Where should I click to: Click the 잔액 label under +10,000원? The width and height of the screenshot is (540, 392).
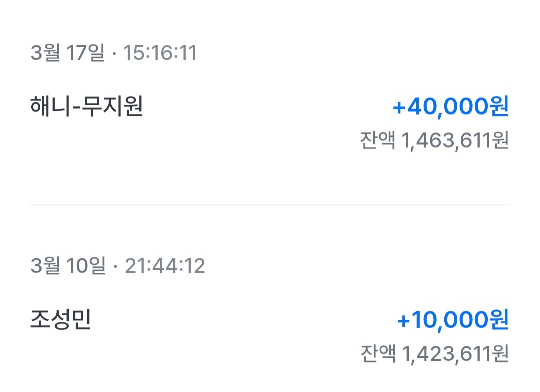[377, 354]
